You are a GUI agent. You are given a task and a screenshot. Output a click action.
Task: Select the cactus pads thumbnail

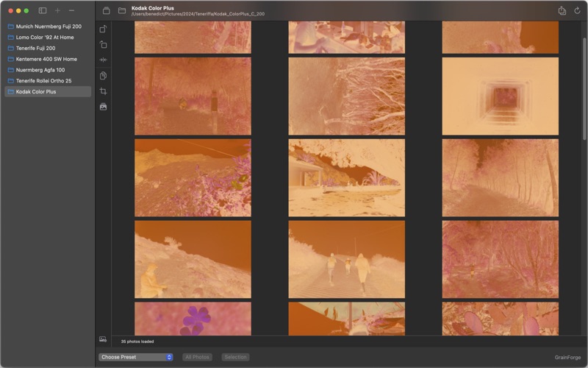click(x=501, y=319)
